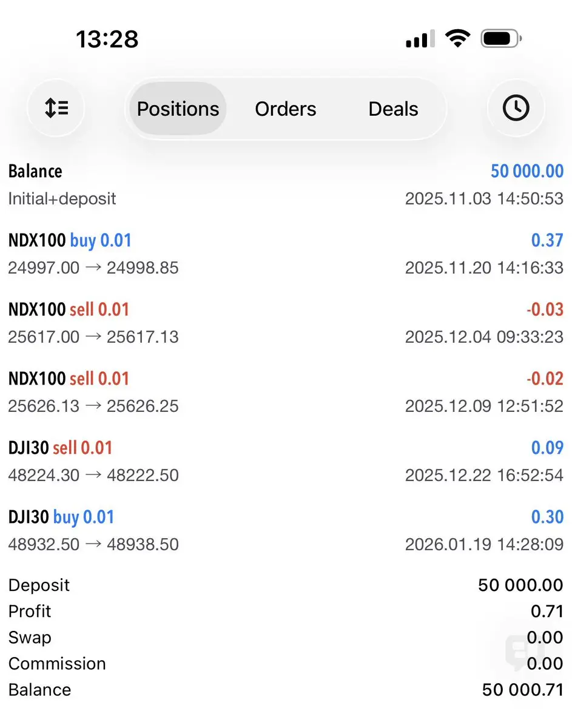The width and height of the screenshot is (572, 728).
Task: Tap the 0.37 profit value
Action: click(x=547, y=241)
